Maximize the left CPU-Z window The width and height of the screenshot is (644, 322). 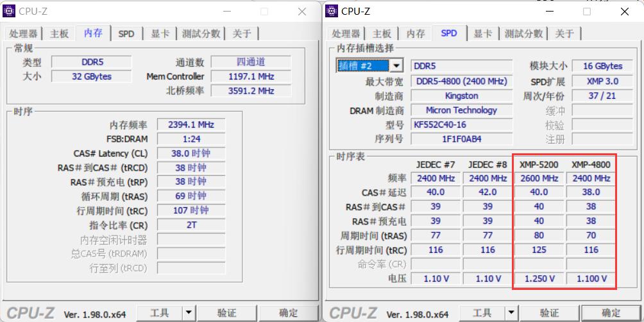point(264,12)
